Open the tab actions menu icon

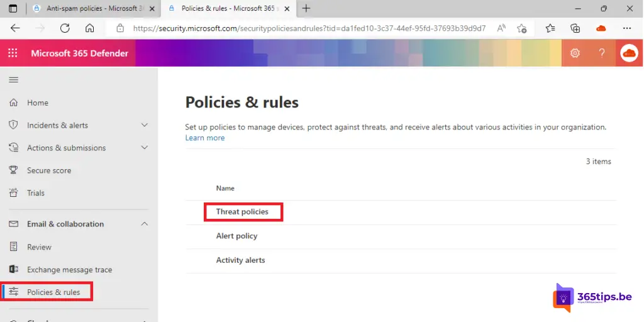pyautogui.click(x=13, y=8)
